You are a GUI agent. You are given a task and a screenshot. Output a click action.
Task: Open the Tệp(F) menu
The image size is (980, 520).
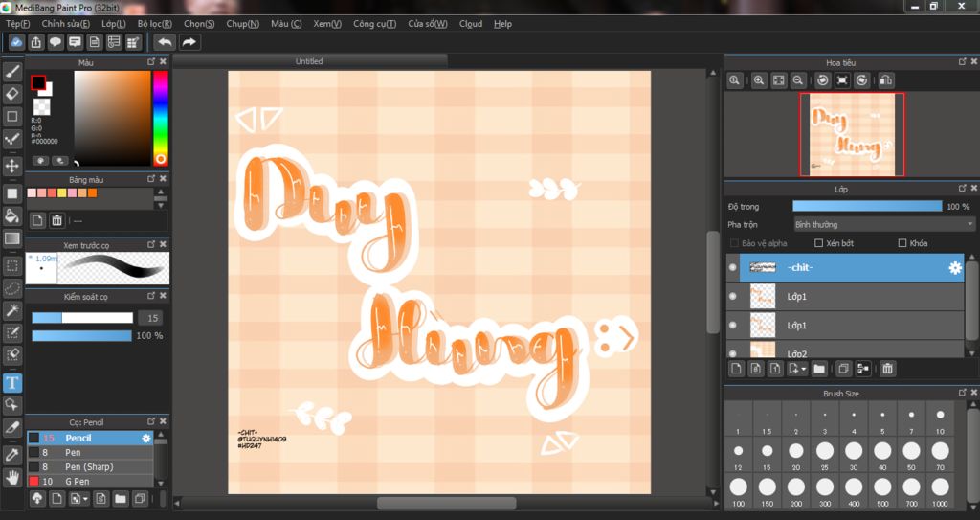coord(18,24)
